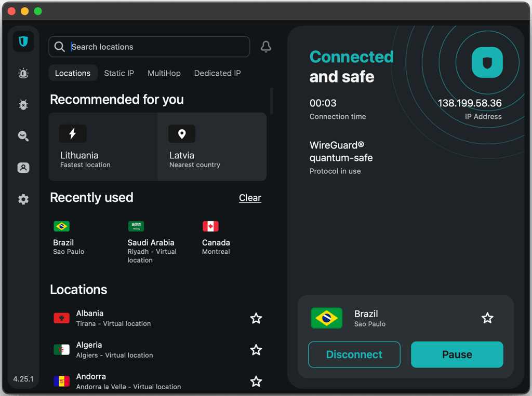This screenshot has height=396, width=532.
Task: Switch to the Static IP tab
Action: coord(119,73)
